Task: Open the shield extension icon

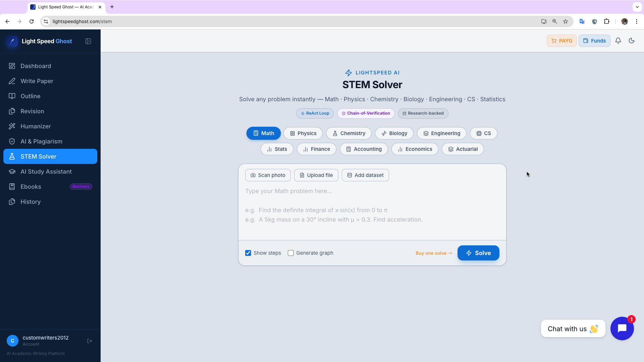Action: [x=594, y=21]
